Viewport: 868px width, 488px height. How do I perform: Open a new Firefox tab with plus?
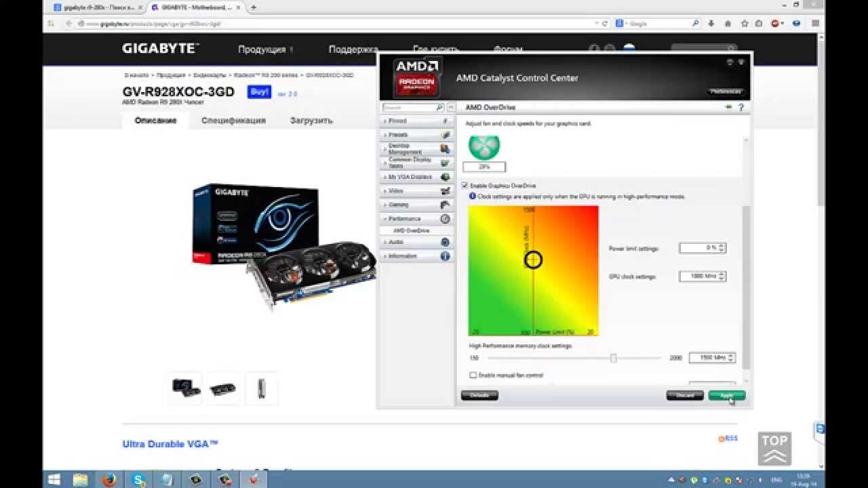253,7
